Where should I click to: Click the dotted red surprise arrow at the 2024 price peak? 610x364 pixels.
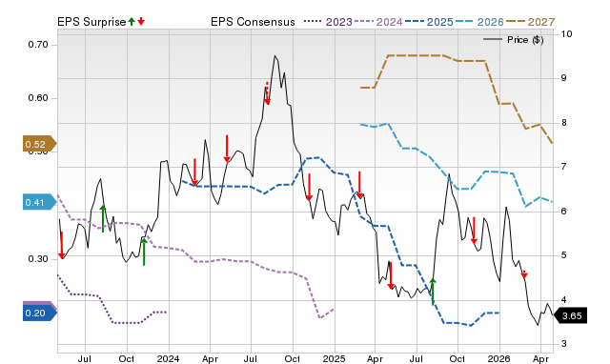point(267,93)
